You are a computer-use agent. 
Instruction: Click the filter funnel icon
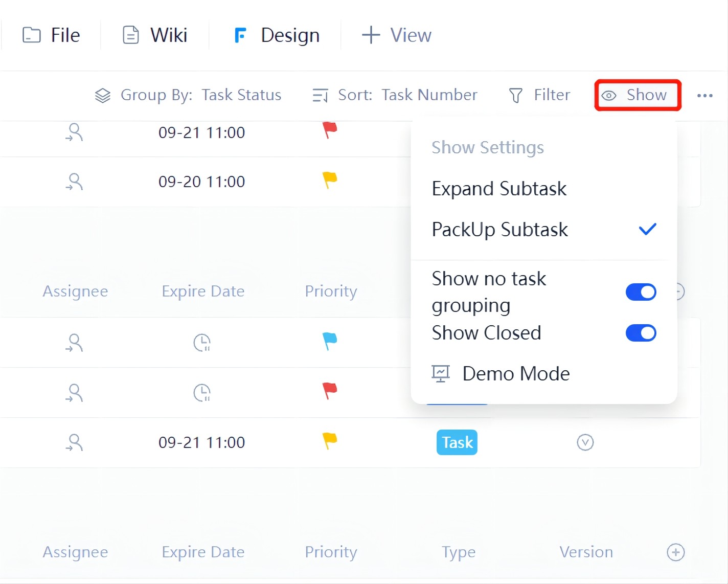pos(515,95)
